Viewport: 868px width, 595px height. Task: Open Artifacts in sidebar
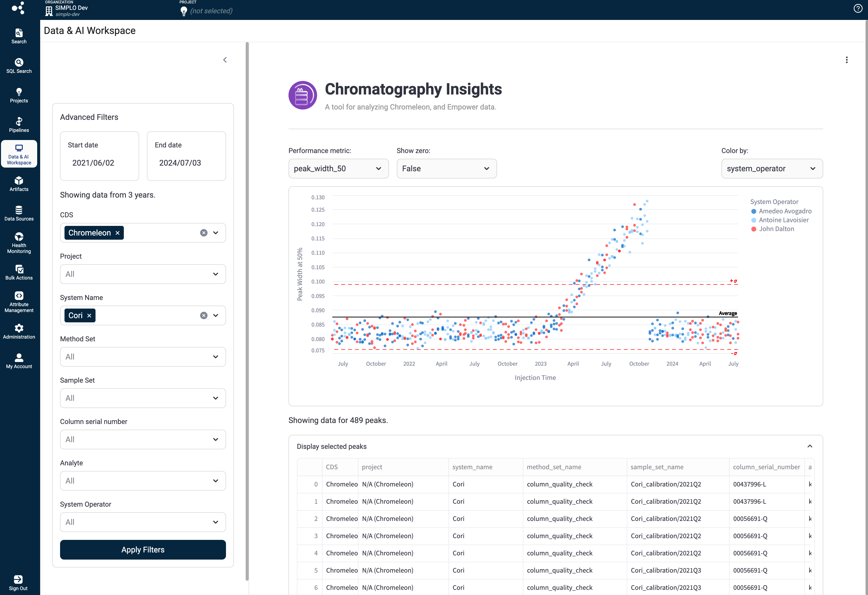pyautogui.click(x=19, y=184)
